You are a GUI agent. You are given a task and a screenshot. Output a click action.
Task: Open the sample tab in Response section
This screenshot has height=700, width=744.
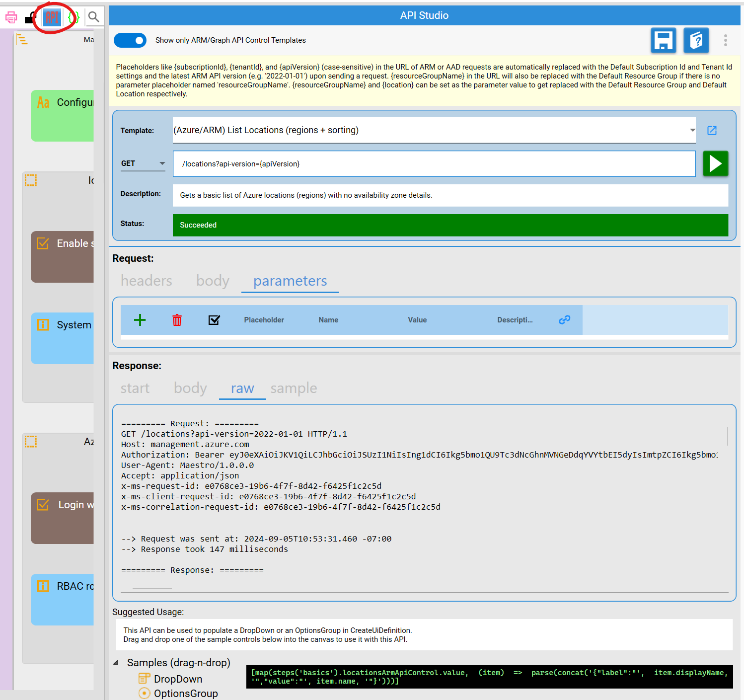pyautogui.click(x=293, y=388)
